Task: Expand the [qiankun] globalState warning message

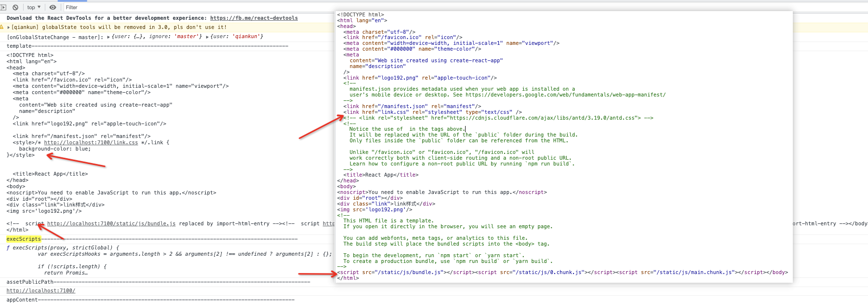Action: pos(9,28)
